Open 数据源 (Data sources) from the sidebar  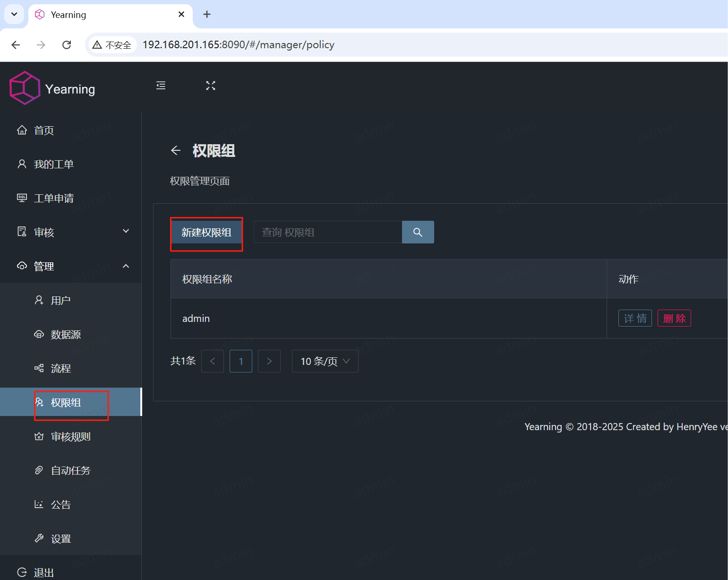tap(64, 334)
